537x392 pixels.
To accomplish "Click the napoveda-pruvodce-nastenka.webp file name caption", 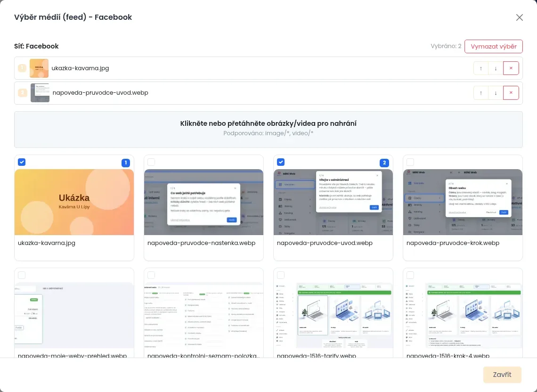I will (x=202, y=243).
